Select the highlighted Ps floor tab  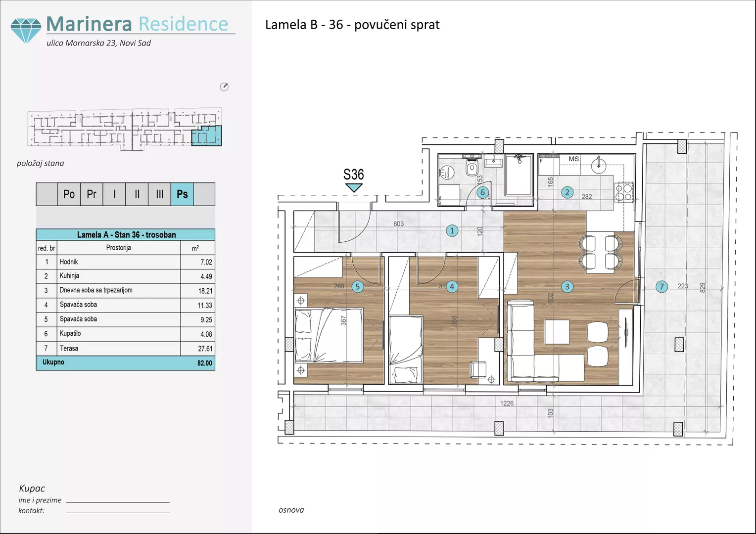coord(182,194)
